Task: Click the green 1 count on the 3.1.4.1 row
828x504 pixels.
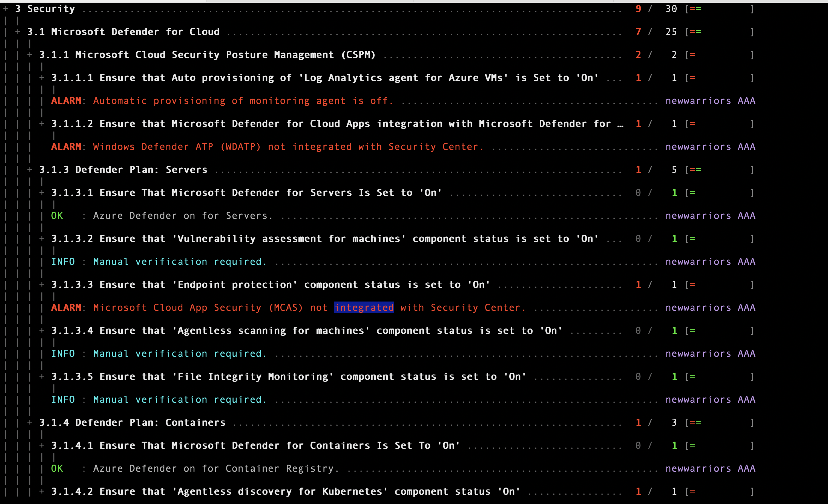Action: click(x=674, y=445)
